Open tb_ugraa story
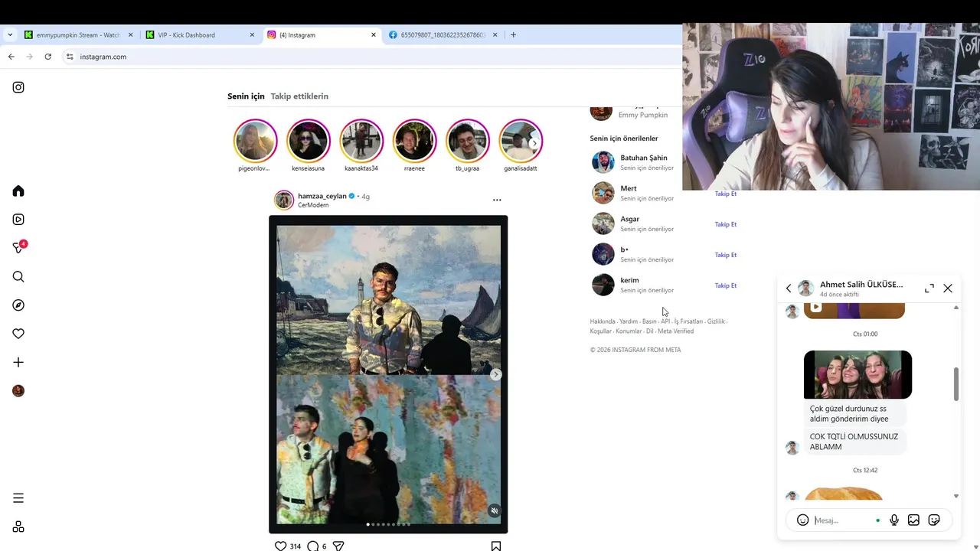This screenshot has width=980, height=551. [467, 141]
